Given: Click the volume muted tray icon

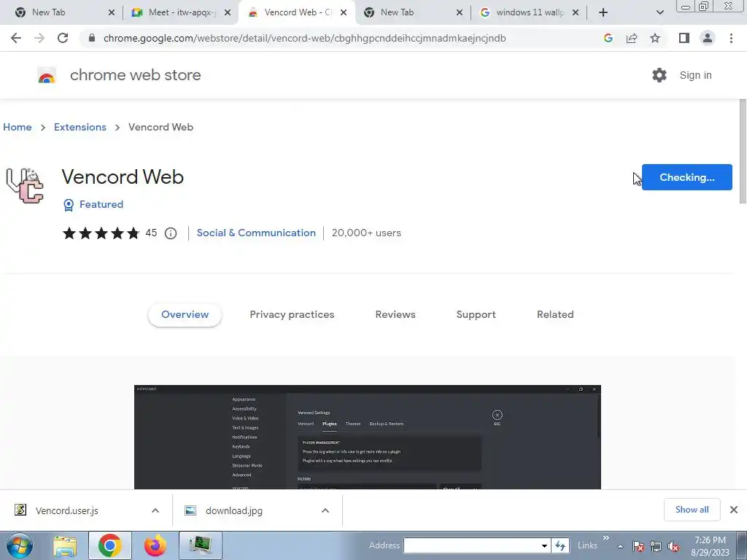Looking at the screenshot, I should 673,547.
